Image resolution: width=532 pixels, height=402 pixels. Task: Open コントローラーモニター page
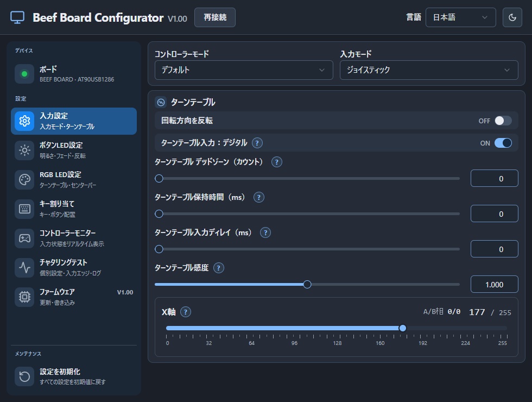tap(74, 238)
